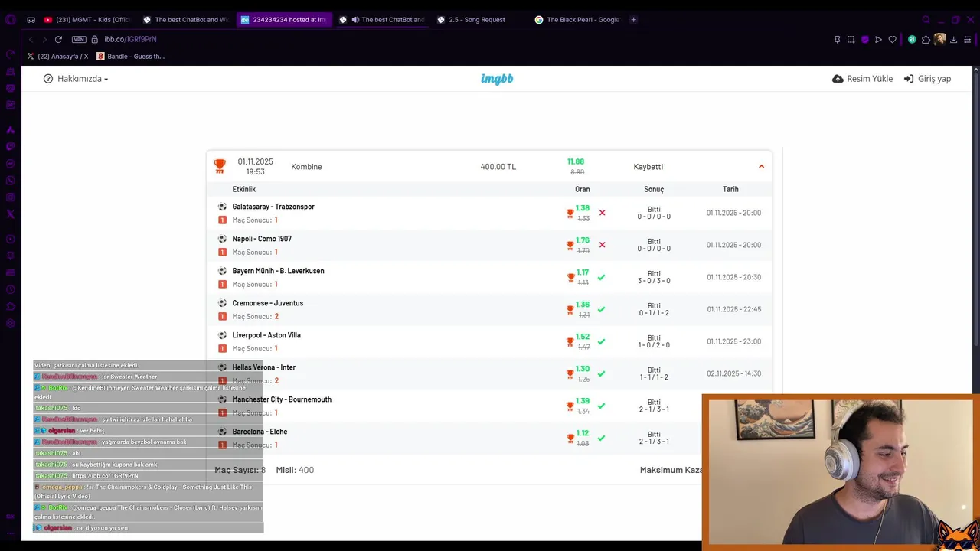Open the X Anasayfa bookmark
980x551 pixels.
[57, 57]
